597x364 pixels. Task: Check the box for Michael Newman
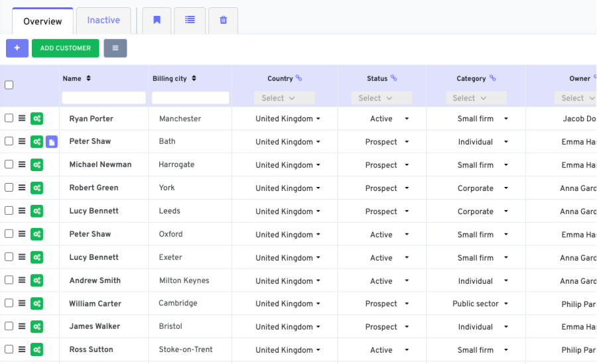pyautogui.click(x=9, y=164)
